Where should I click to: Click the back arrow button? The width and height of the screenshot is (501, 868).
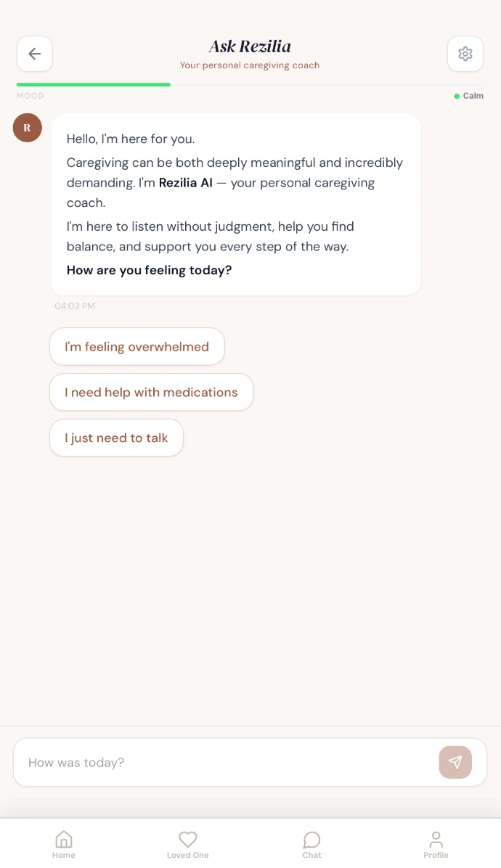[x=35, y=54]
